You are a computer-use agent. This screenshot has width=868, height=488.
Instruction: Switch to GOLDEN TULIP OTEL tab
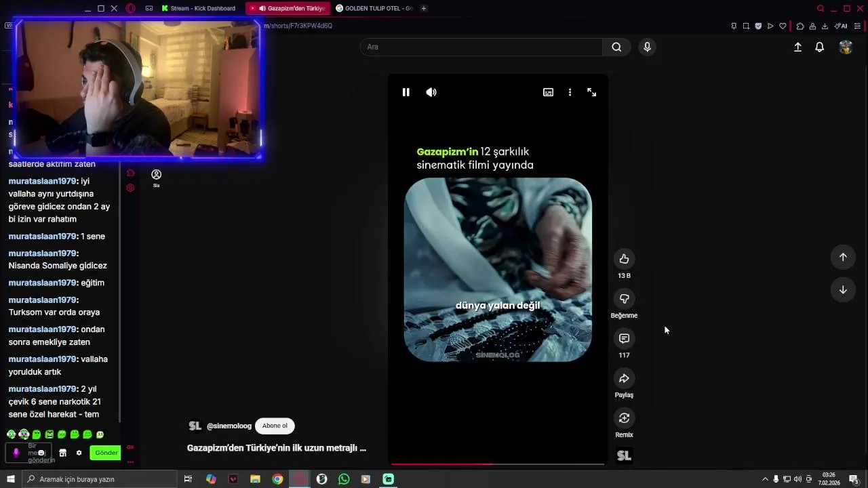click(374, 8)
